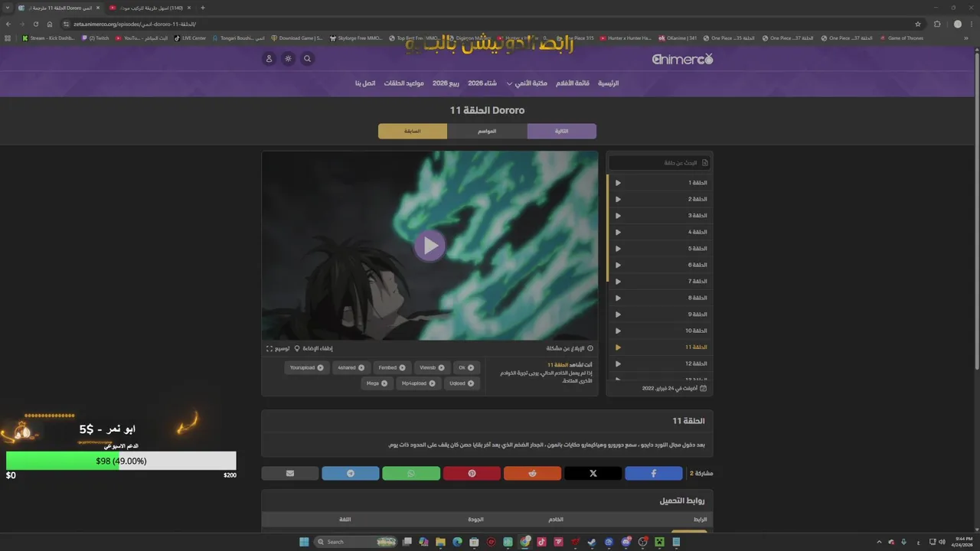Screen dimensions: 980x551
Task: Click the Animerco site logo
Action: click(x=682, y=59)
